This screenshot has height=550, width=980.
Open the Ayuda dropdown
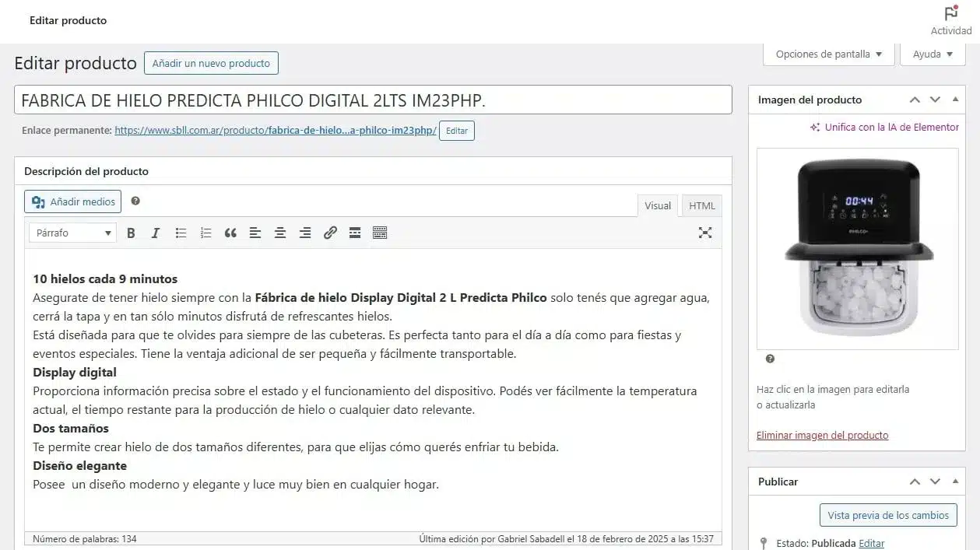[933, 54]
